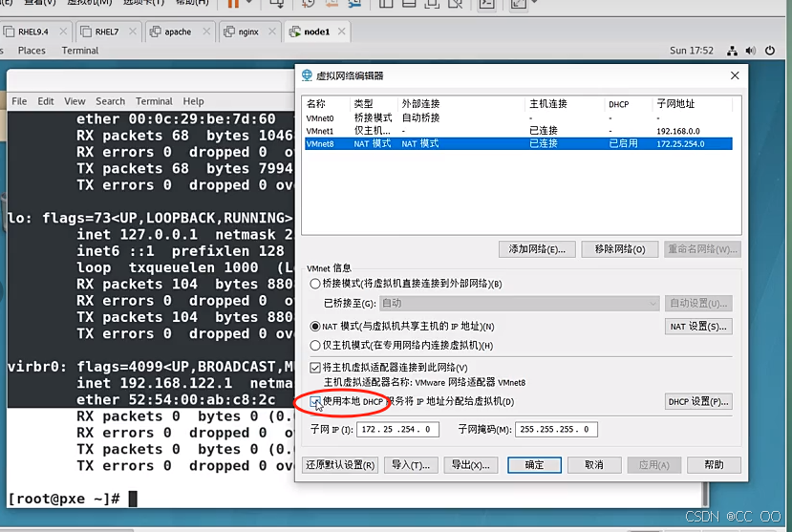Open the View menu in the terminal window
This screenshot has width=792, height=532.
75,101
